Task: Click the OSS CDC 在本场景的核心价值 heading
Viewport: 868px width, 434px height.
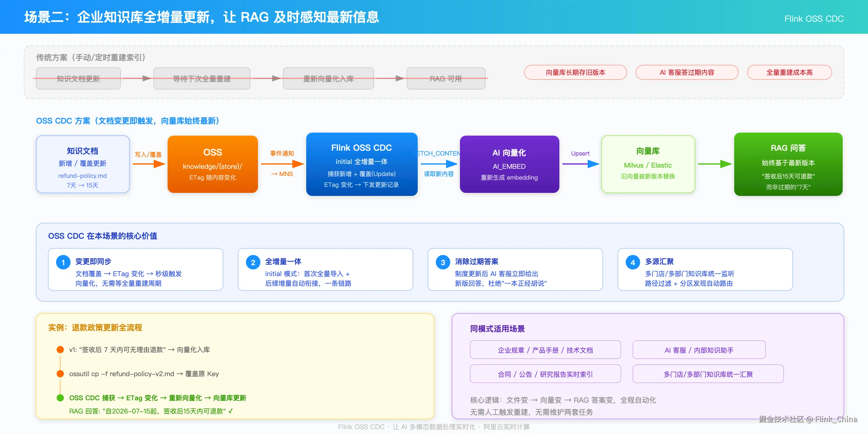Action: (x=102, y=236)
